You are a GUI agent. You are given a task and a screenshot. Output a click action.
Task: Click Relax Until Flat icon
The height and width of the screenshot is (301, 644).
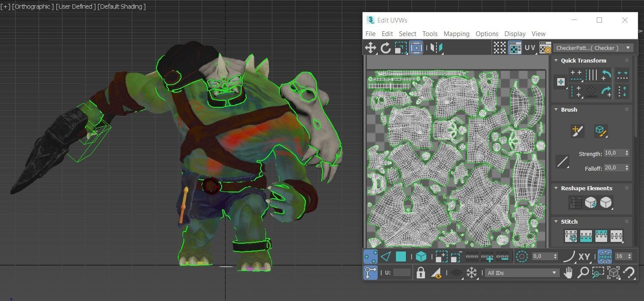591,202
